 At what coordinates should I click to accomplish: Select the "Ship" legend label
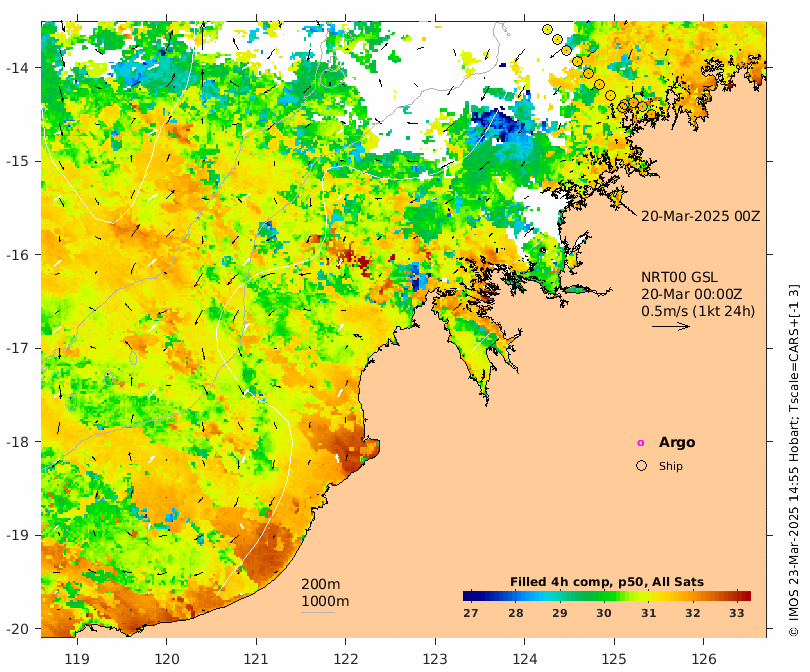click(x=671, y=466)
